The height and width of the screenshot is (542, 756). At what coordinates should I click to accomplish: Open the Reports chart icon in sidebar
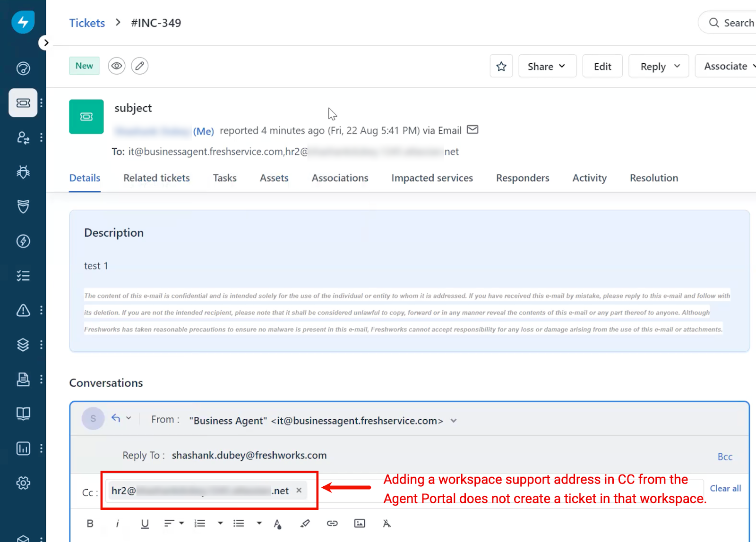point(23,448)
